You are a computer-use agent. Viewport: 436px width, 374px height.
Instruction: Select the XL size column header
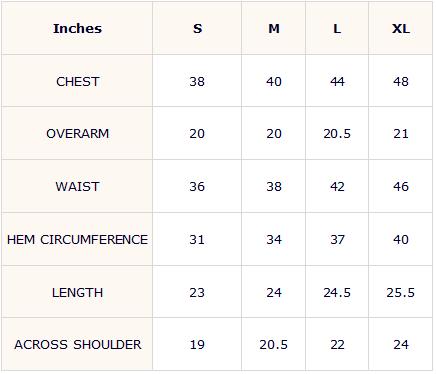pyautogui.click(x=401, y=28)
